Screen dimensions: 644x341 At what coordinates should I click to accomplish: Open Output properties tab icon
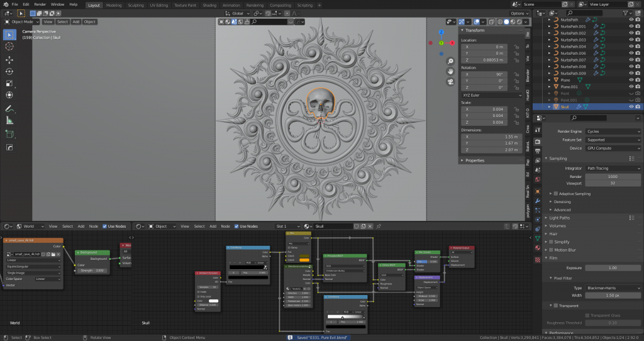pyautogui.click(x=538, y=151)
